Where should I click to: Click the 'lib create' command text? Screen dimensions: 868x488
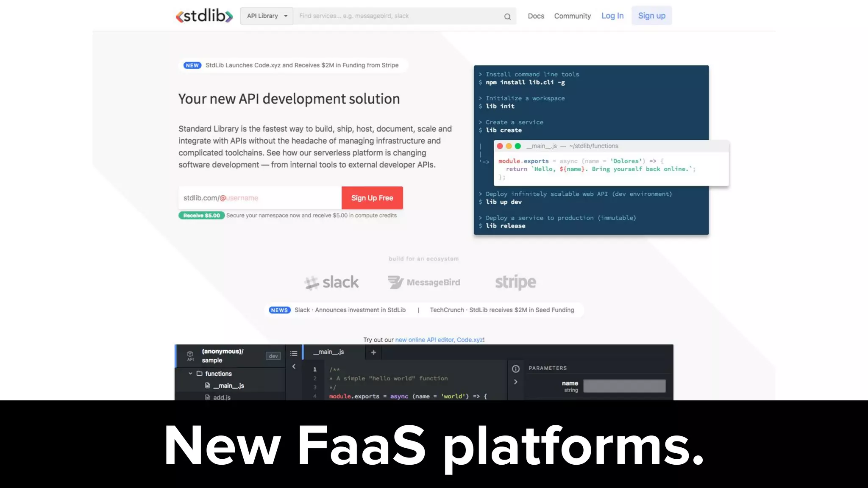click(x=504, y=130)
